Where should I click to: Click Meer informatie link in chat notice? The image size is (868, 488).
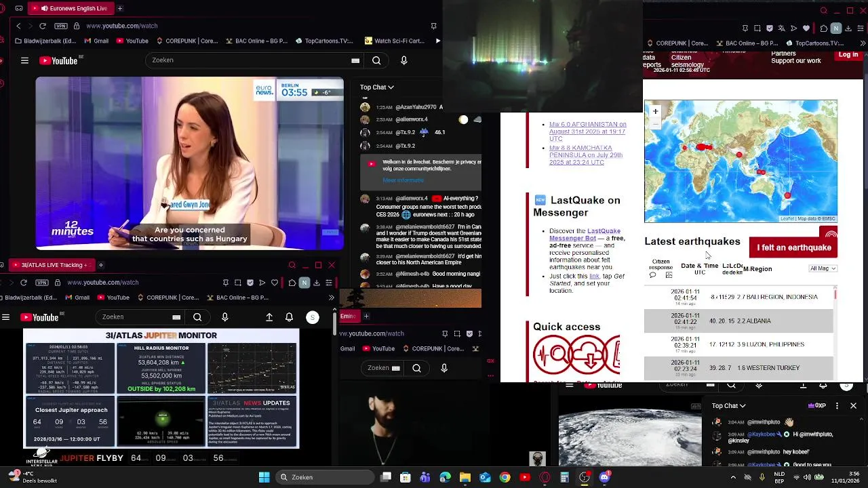pos(403,180)
